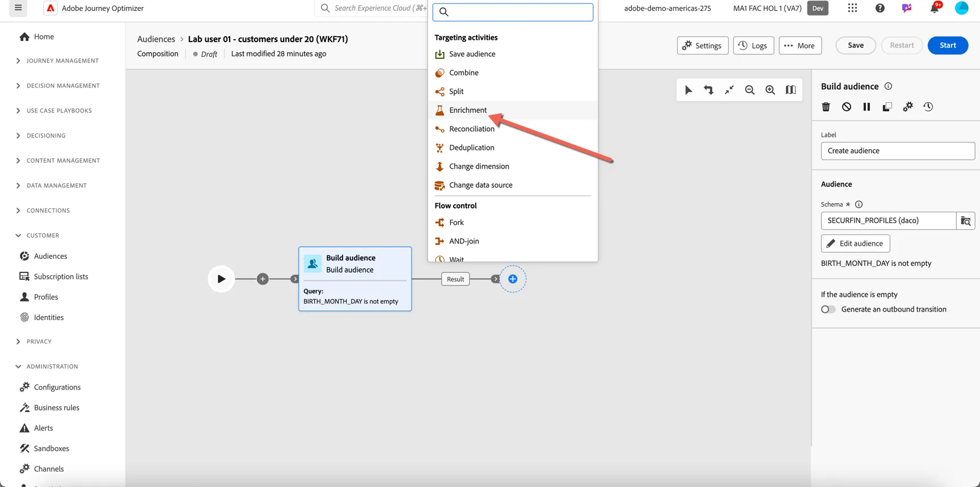Select Fork flow control activity
Screen dimensions: 980x487
[x=513, y=222]
